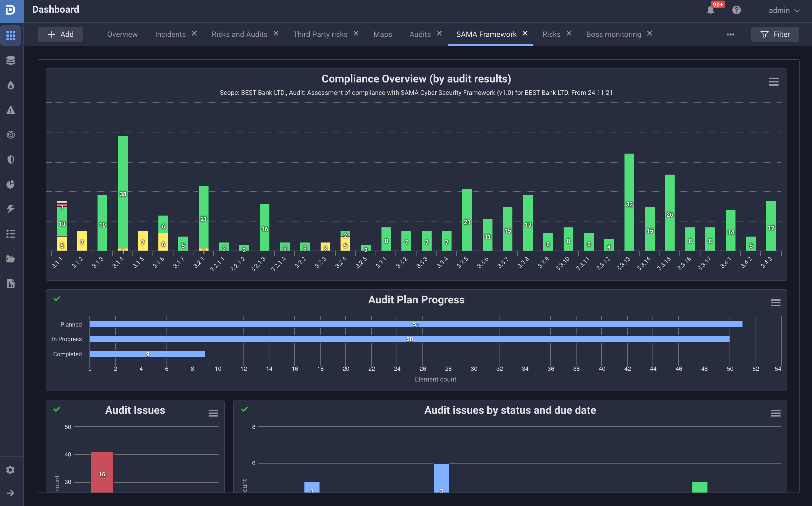
Task: Open the settings gear in sidebar
Action: coord(11,470)
